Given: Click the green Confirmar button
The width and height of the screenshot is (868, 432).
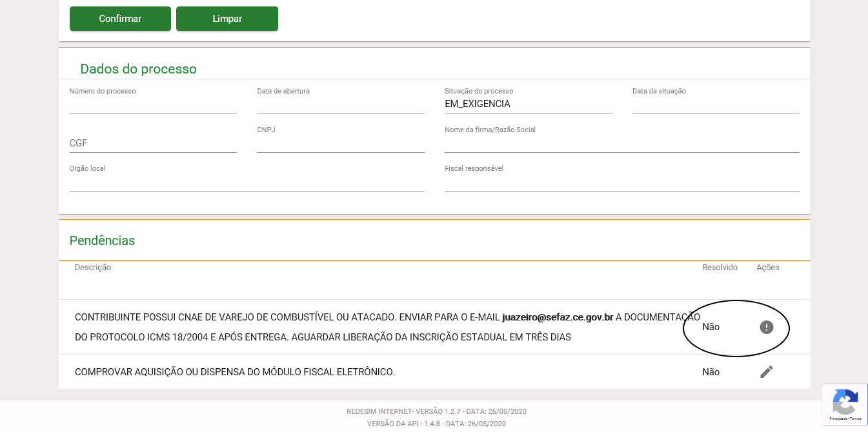Looking at the screenshot, I should click(x=120, y=19).
